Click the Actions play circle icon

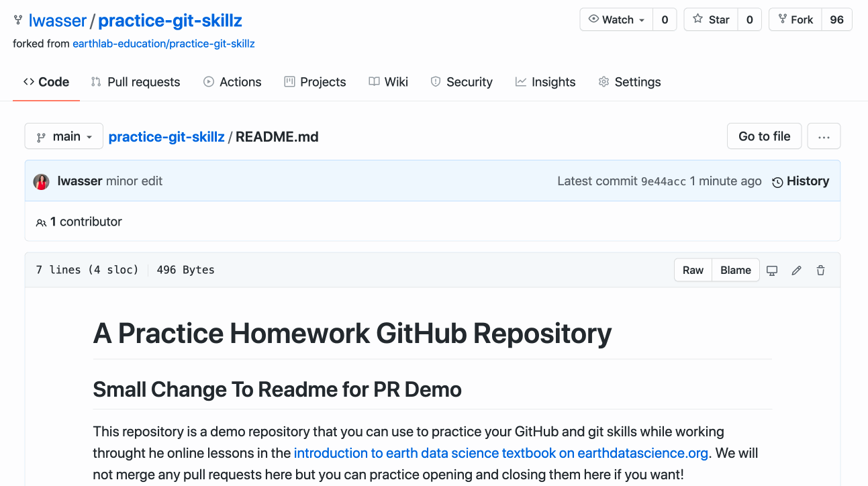(x=209, y=82)
